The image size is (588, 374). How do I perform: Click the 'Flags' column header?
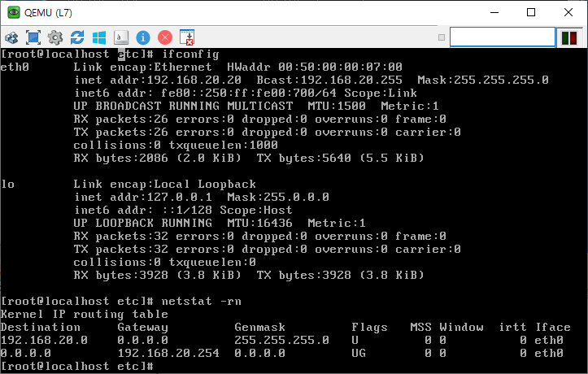click(369, 328)
